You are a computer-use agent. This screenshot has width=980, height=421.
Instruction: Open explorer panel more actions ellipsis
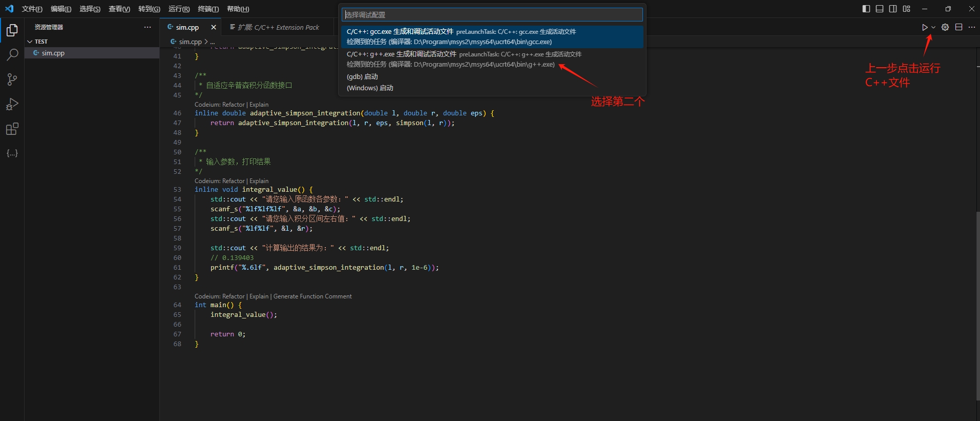tap(148, 27)
